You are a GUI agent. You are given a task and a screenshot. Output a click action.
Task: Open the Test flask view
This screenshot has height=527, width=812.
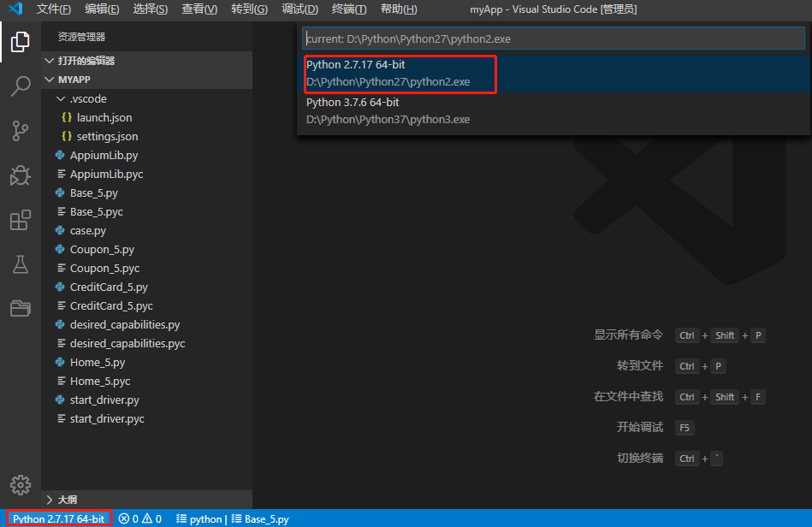21,264
